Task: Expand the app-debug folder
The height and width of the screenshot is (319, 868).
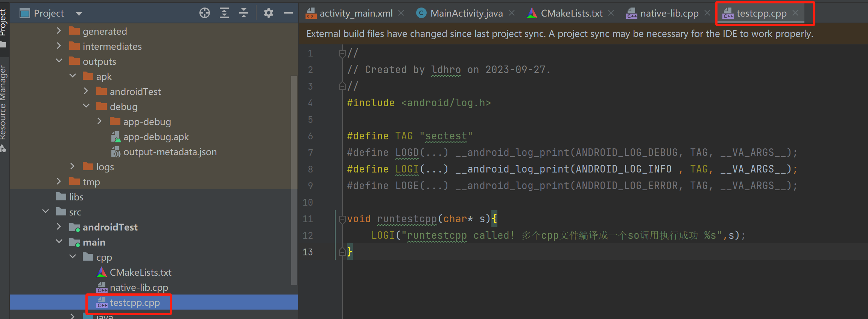Action: [x=99, y=121]
